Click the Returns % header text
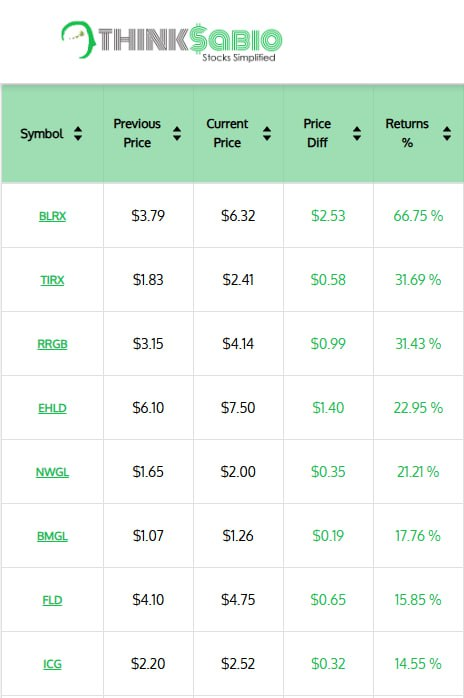 (x=407, y=133)
